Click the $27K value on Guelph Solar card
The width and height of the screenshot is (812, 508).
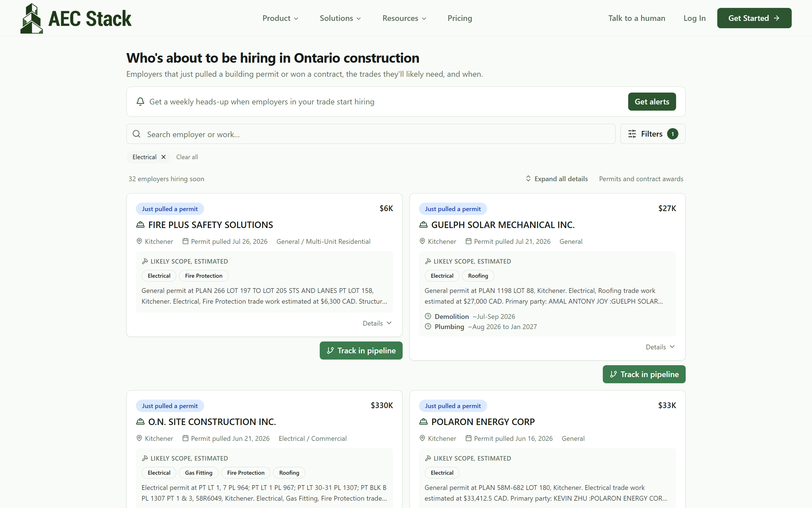[x=667, y=208]
